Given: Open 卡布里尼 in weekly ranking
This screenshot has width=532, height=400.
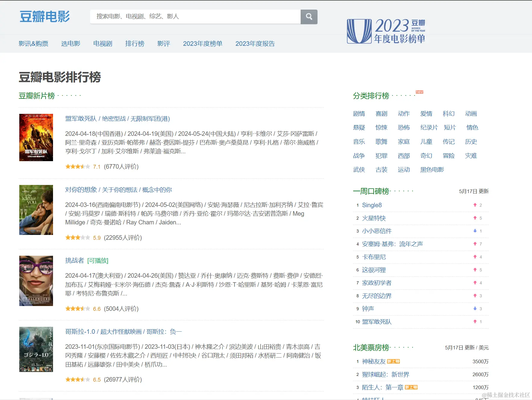Looking at the screenshot, I should (x=374, y=257).
